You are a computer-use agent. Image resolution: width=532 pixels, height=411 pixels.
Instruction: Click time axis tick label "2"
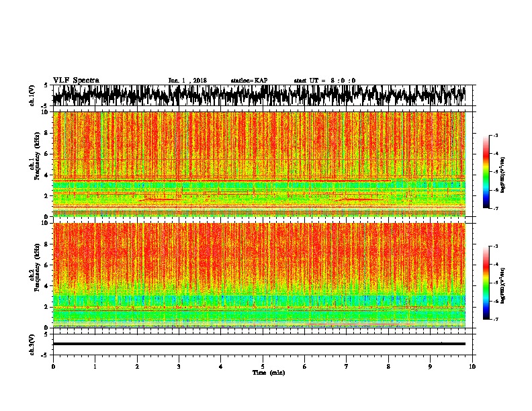(x=137, y=367)
